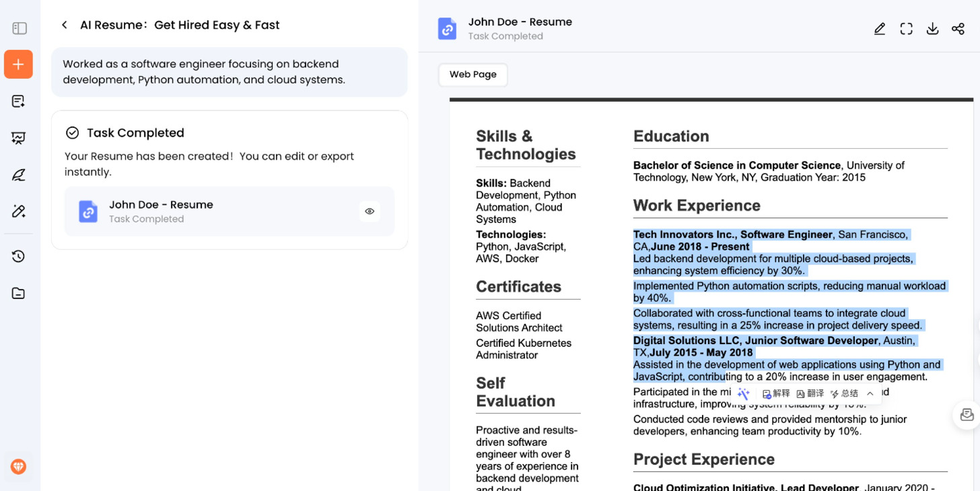The width and height of the screenshot is (980, 491).
Task: Toggle the eye preview on John Doe resume card
Action: point(370,211)
